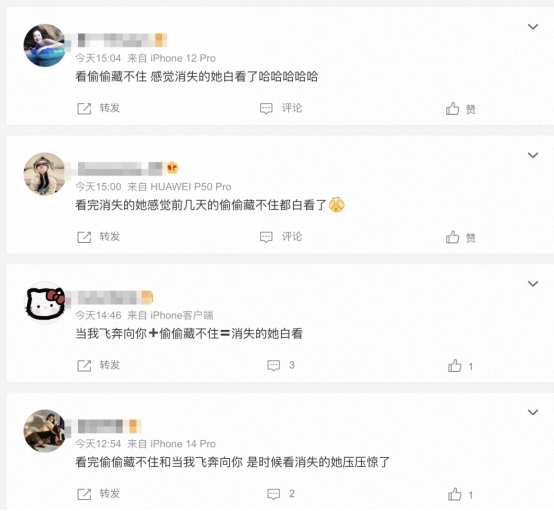Open the 3 comments on 14:46 post

(x=281, y=365)
